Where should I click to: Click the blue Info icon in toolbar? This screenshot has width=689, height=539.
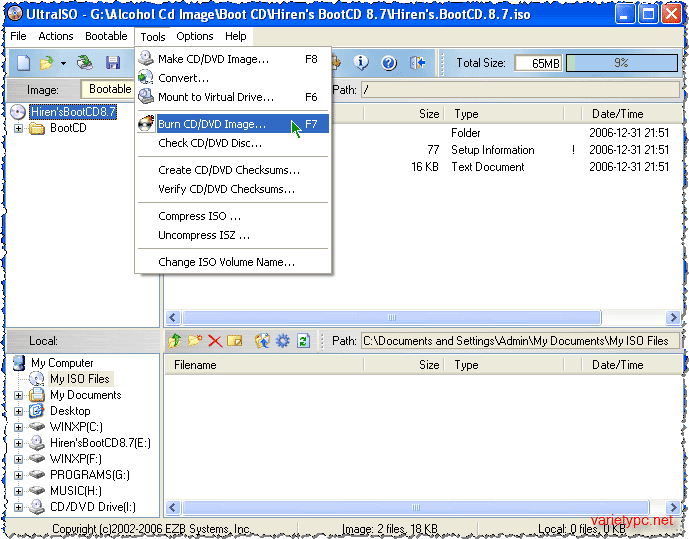[361, 62]
